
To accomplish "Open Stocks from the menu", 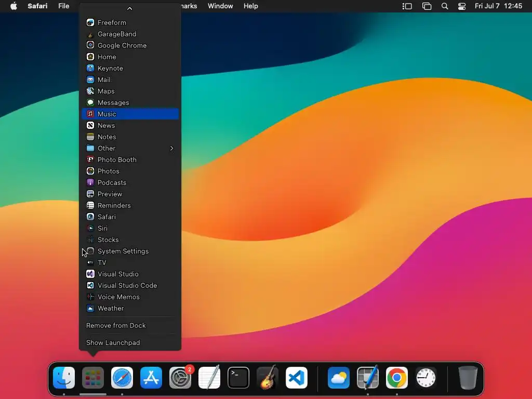I will (x=130, y=240).
